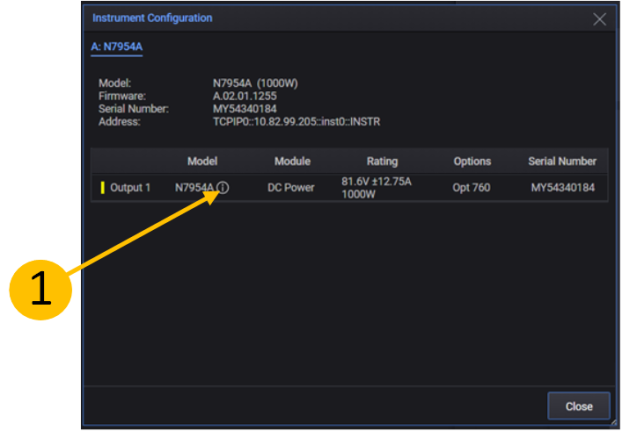Click the N7954A (1000W) model value

tap(255, 83)
